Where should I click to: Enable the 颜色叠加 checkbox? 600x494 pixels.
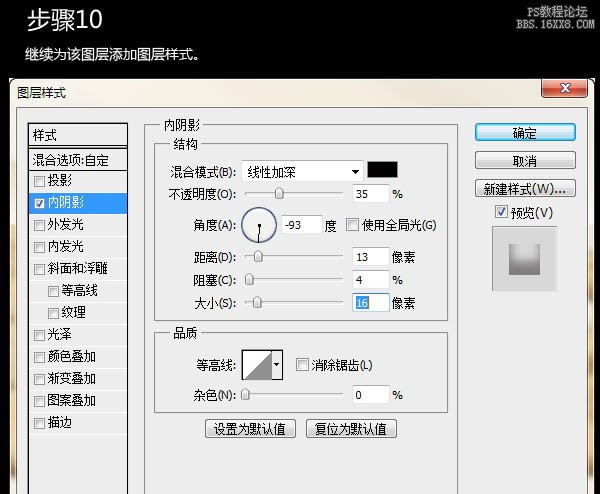[x=39, y=357]
